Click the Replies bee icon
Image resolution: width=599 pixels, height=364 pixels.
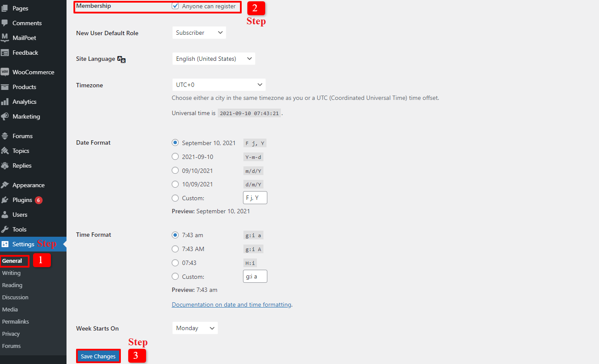point(5,165)
